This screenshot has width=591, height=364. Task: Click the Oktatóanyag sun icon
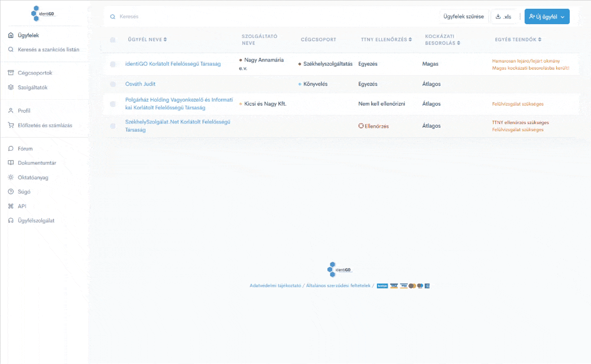tap(11, 177)
